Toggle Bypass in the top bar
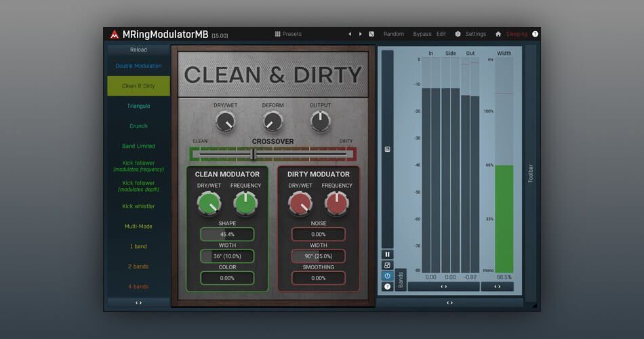This screenshot has width=644, height=339. pyautogui.click(x=422, y=34)
